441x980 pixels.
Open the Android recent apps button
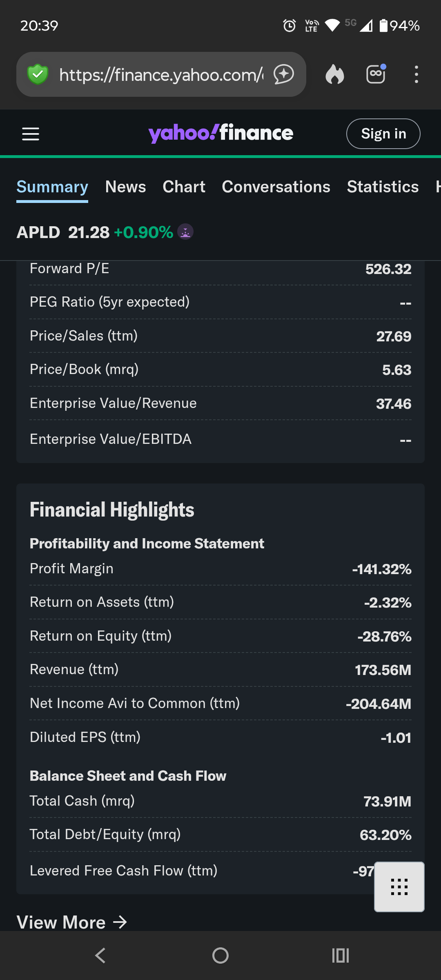click(340, 955)
